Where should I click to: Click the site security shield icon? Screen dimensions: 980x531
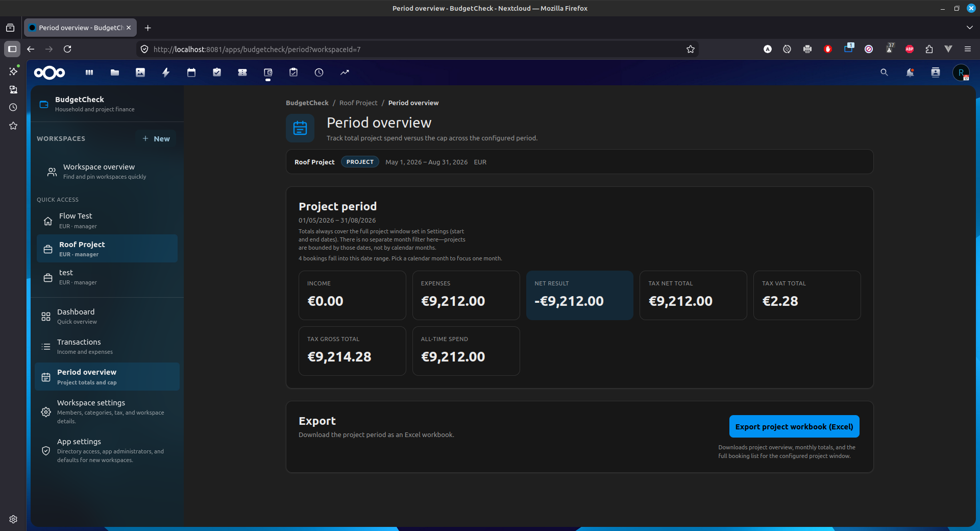tap(144, 49)
